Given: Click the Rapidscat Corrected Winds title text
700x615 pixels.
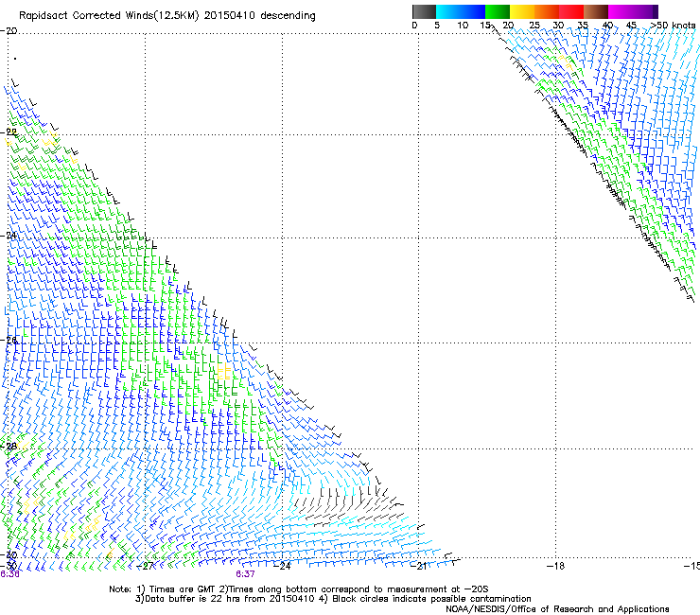Looking at the screenshot, I should click(167, 15).
